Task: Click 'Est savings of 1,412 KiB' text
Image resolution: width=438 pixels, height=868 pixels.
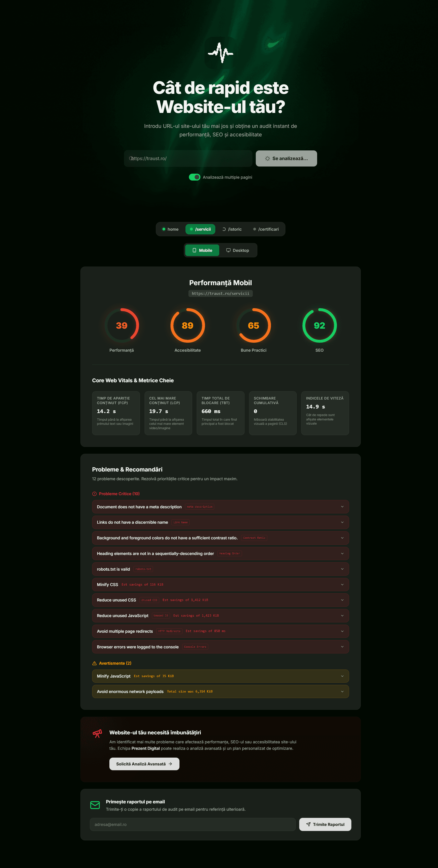Action: [185, 600]
